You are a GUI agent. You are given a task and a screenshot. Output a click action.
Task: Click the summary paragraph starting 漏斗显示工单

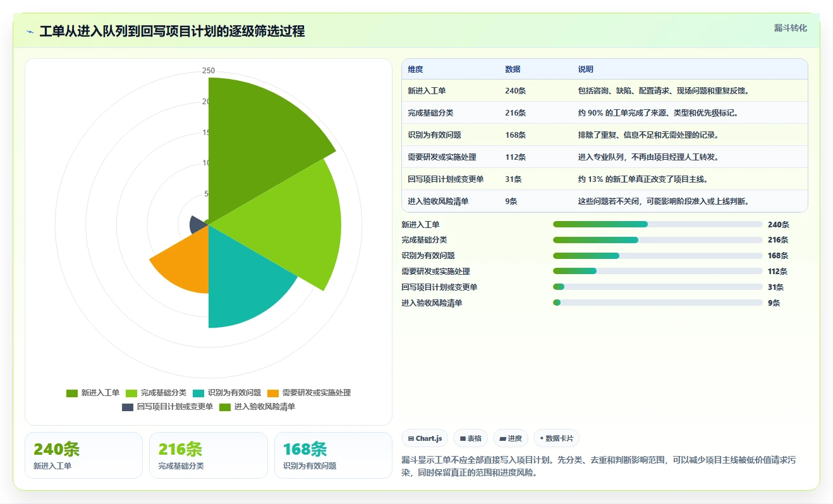[x=599, y=466]
